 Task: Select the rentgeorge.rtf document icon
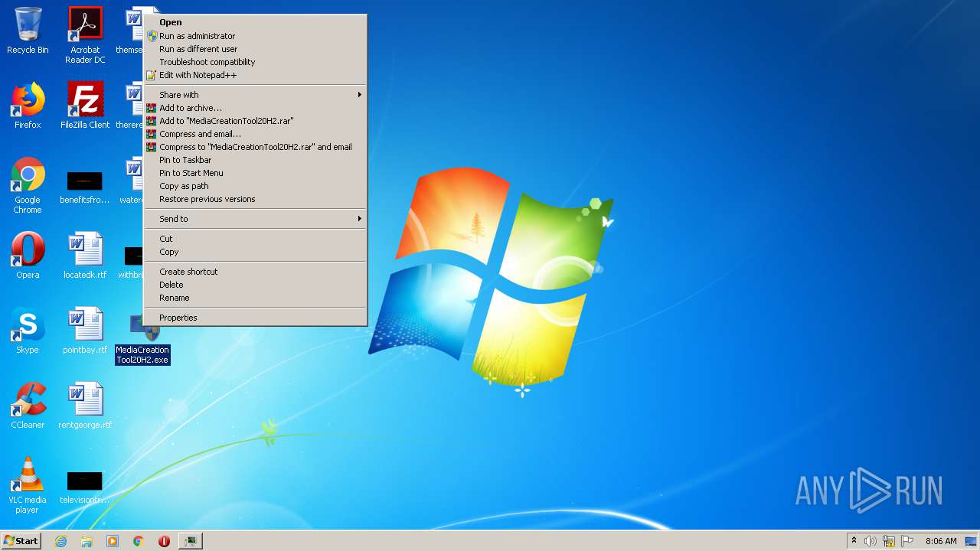click(x=85, y=406)
